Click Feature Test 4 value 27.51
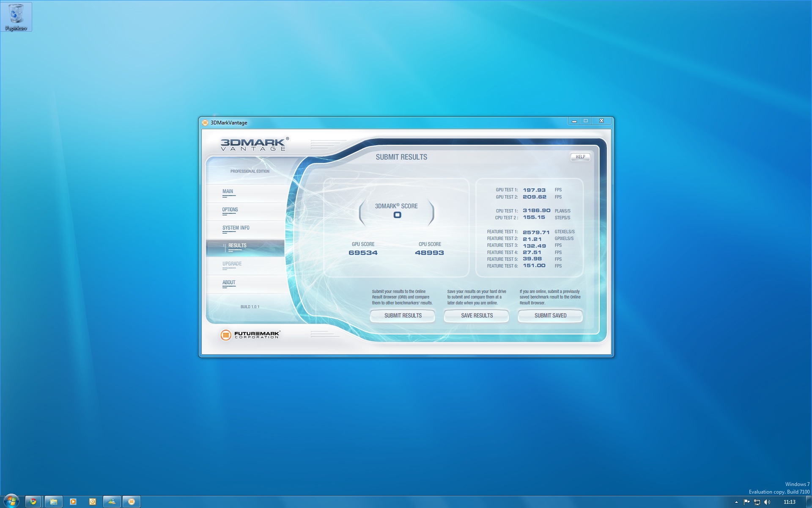Viewport: 812px width, 508px height. (x=532, y=253)
